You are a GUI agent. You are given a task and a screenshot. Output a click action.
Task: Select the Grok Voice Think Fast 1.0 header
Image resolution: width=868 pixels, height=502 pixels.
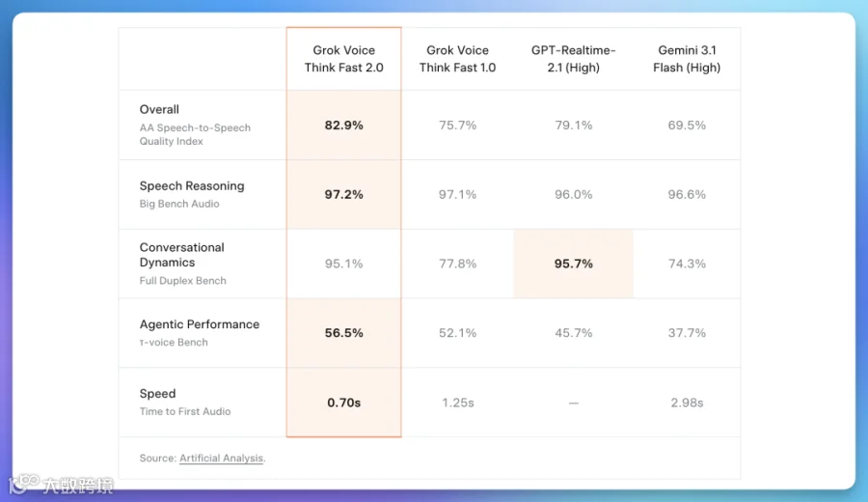pos(457,59)
